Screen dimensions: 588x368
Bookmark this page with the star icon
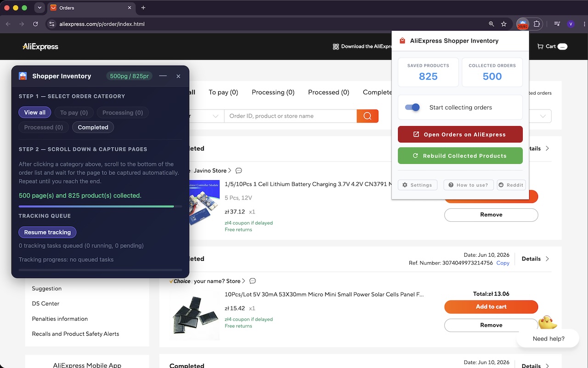504,24
